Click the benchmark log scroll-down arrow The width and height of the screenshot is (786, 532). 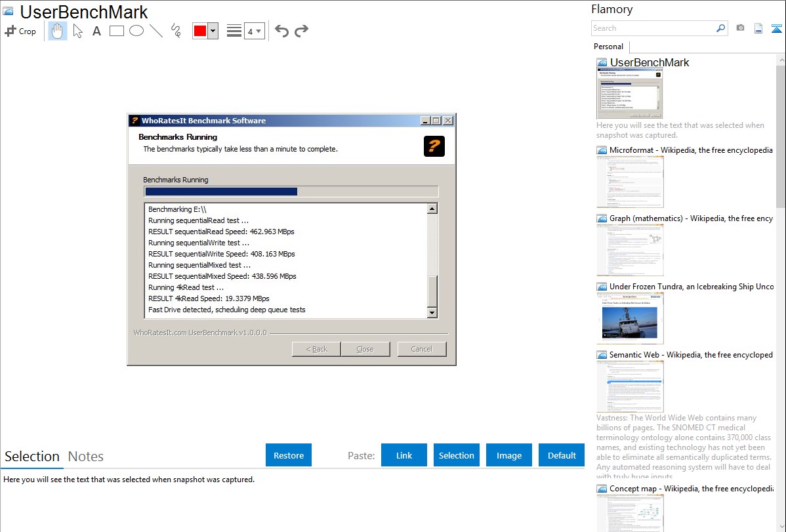tap(432, 312)
